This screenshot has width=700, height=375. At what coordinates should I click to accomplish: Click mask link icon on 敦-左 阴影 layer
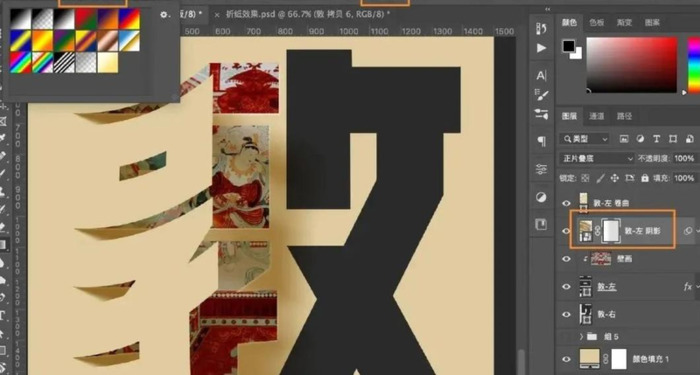coord(598,231)
